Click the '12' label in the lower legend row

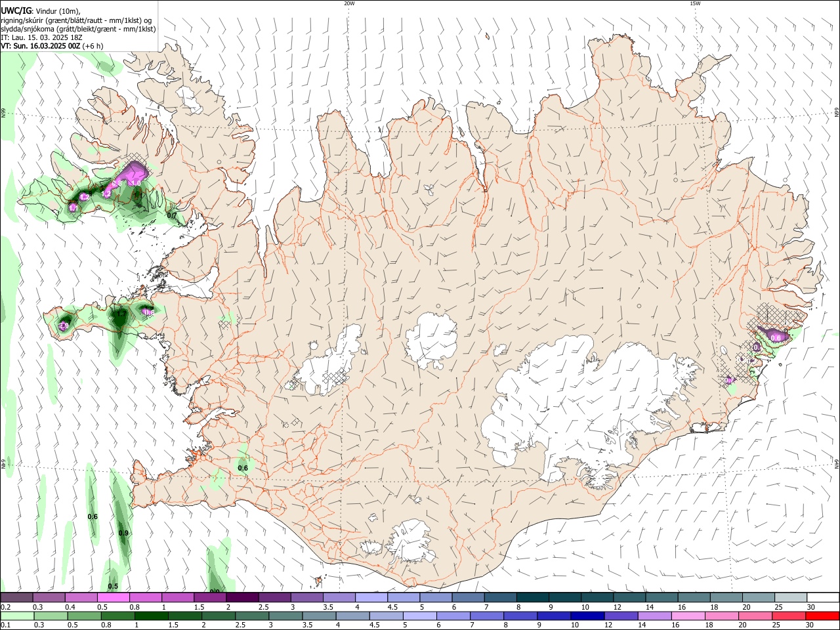[x=608, y=625]
